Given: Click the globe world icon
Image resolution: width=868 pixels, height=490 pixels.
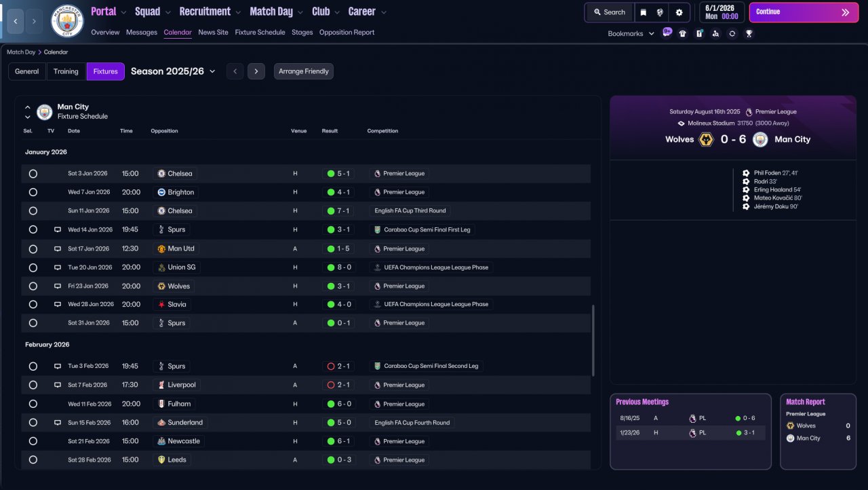Looking at the screenshot, I should click(x=661, y=12).
